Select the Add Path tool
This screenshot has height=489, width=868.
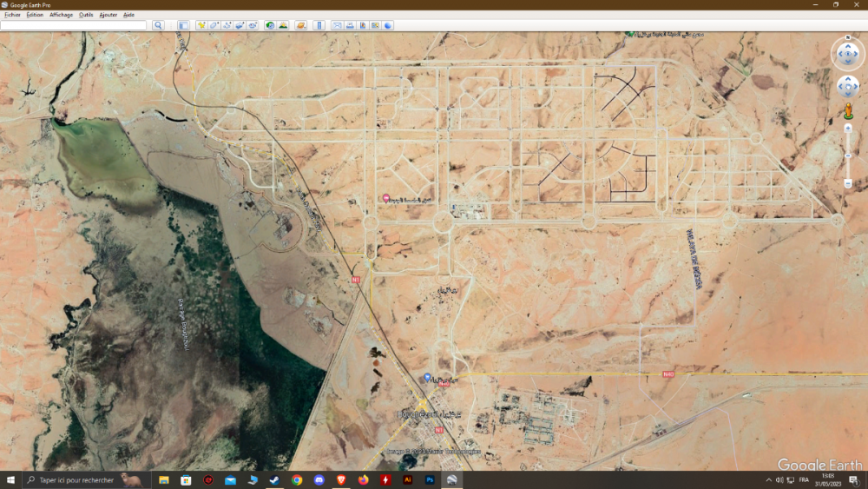tap(227, 25)
